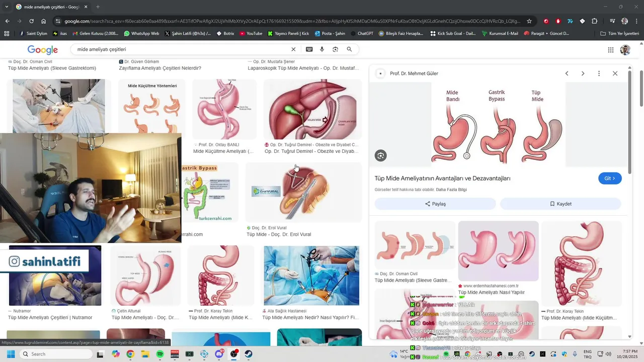Open the Botrix bookmark

tap(225, 33)
